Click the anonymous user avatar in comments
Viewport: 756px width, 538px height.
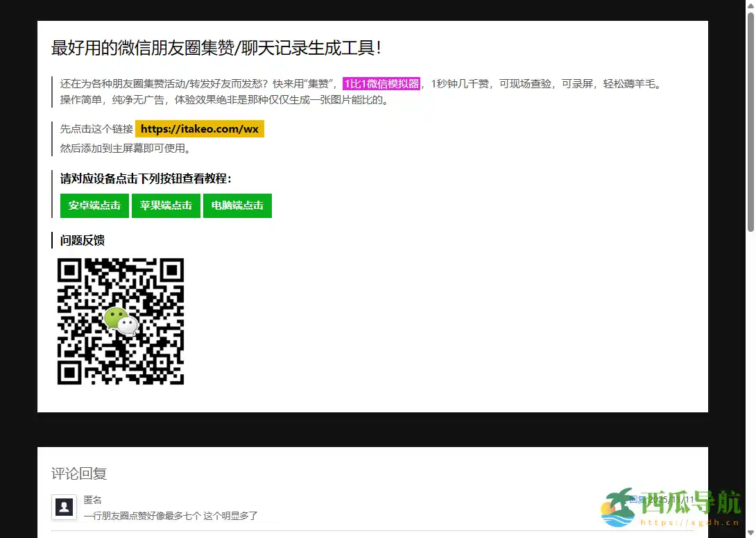tap(64, 507)
